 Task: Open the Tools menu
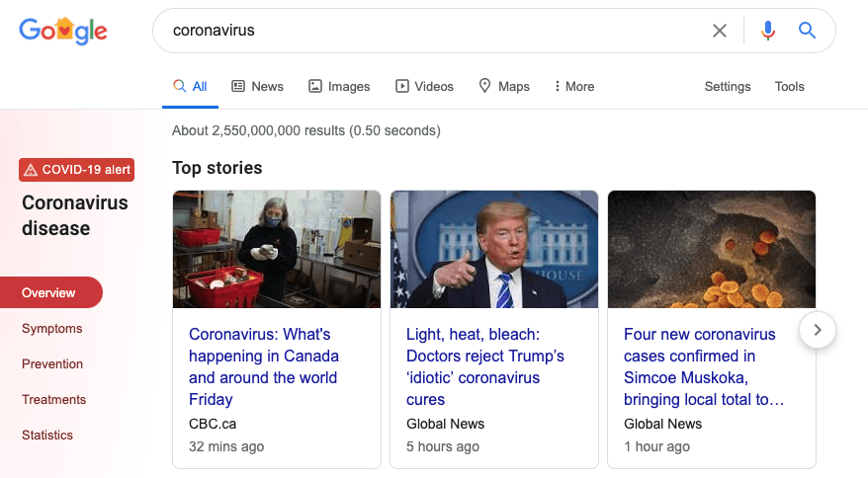point(789,86)
